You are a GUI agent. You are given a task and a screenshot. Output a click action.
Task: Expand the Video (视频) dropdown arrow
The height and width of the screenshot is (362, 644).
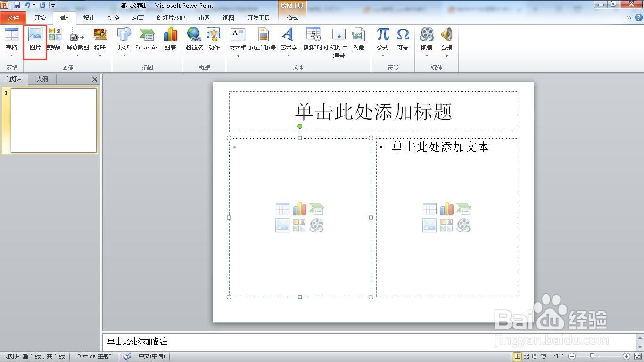click(x=427, y=56)
